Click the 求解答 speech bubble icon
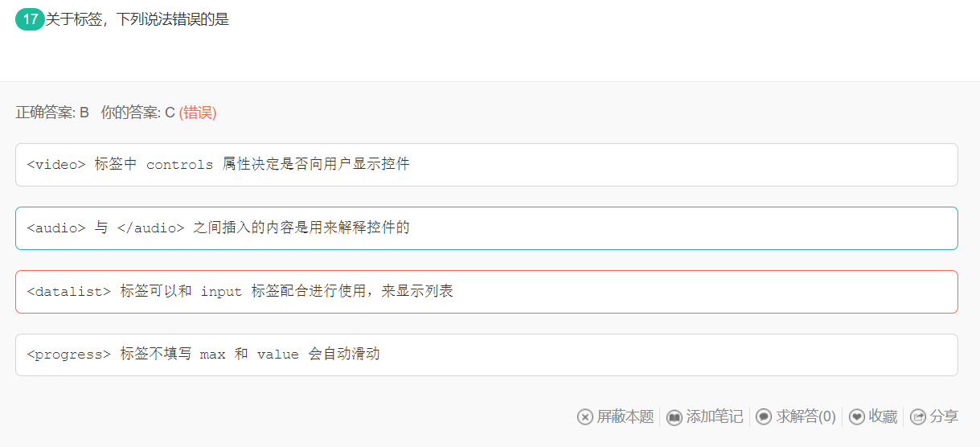Viewport: 980px width, 447px height. pyautogui.click(x=764, y=416)
